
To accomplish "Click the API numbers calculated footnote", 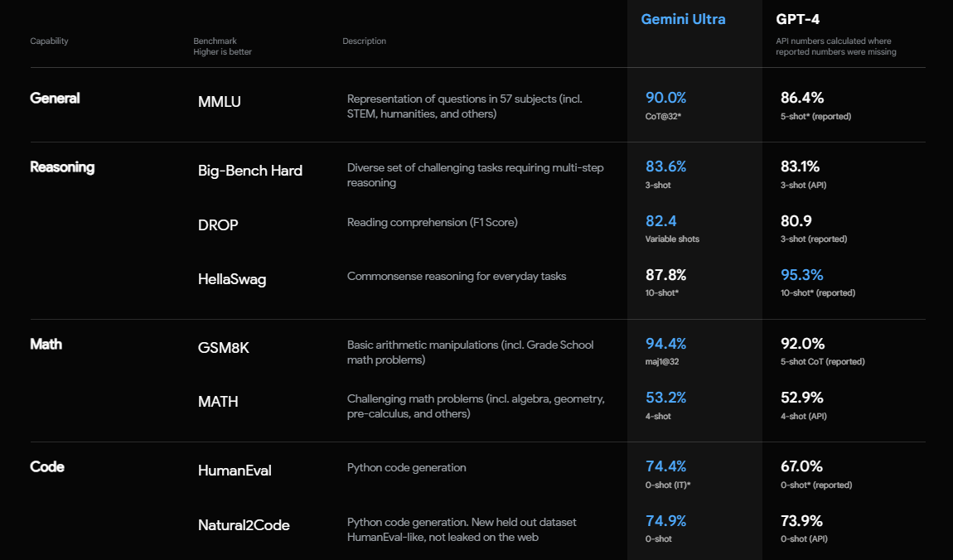I will point(835,46).
